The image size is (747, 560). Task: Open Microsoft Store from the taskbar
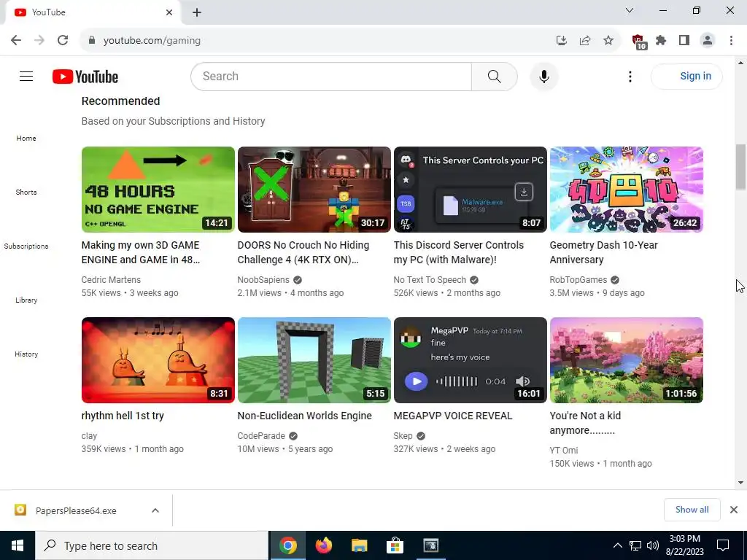click(395, 545)
